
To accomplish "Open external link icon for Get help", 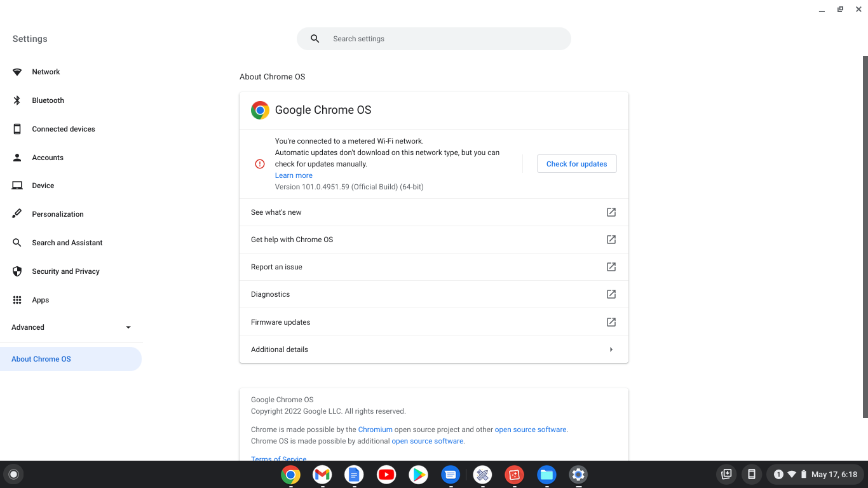I will pos(611,240).
